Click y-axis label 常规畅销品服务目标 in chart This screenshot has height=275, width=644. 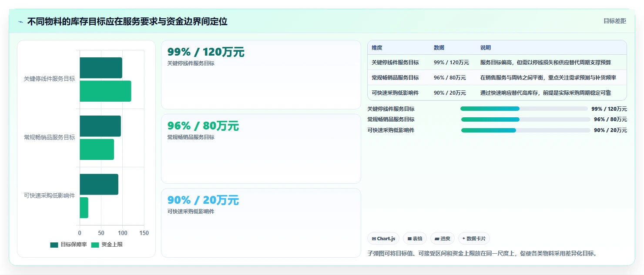(x=49, y=137)
